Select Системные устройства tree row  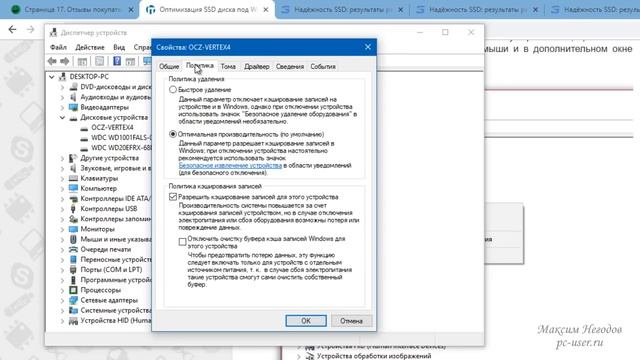[110, 311]
